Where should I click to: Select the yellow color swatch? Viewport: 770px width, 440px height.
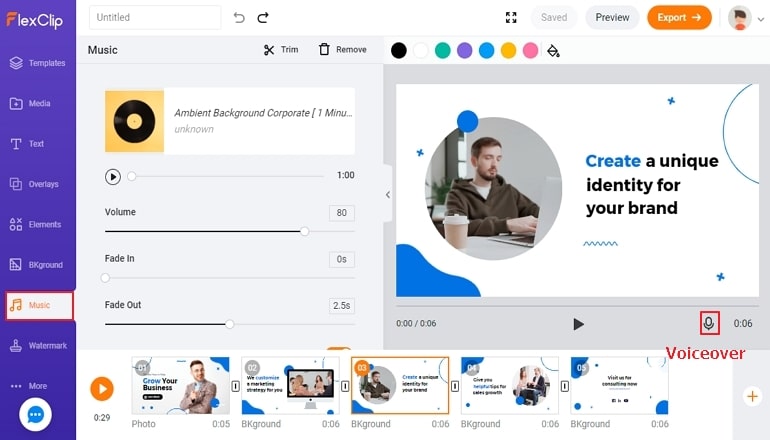[508, 51]
